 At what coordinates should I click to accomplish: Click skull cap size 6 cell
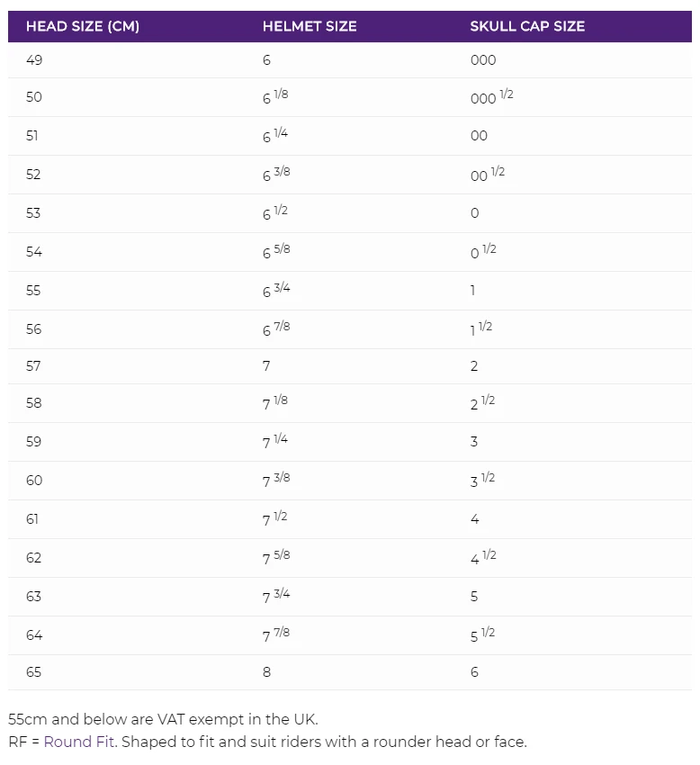click(474, 672)
